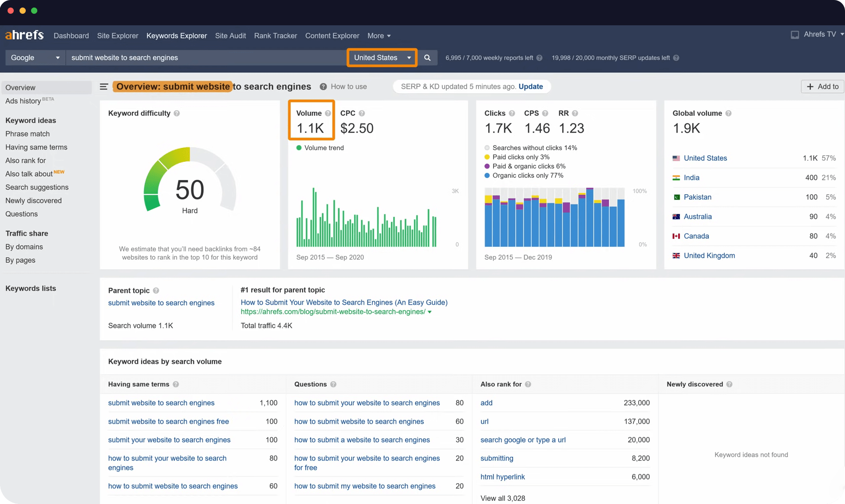
Task: Click the Volume trend bar chart
Action: (x=367, y=217)
